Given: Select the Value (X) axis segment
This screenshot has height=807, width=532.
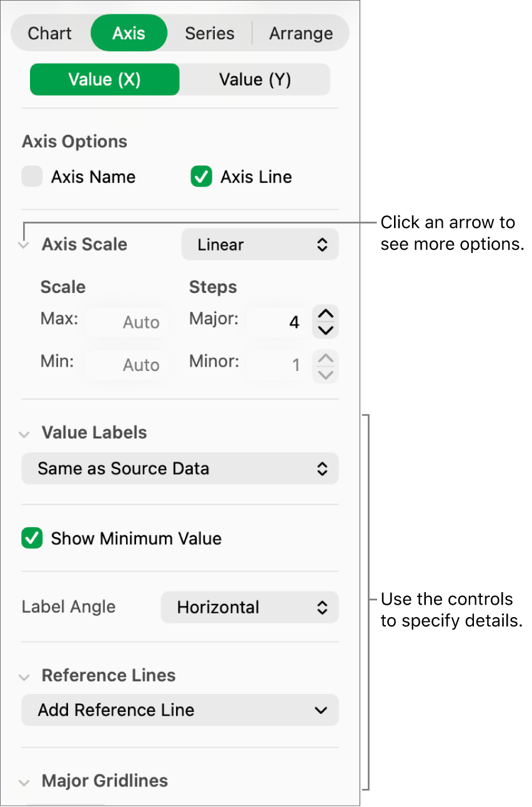Looking at the screenshot, I should pyautogui.click(x=104, y=79).
